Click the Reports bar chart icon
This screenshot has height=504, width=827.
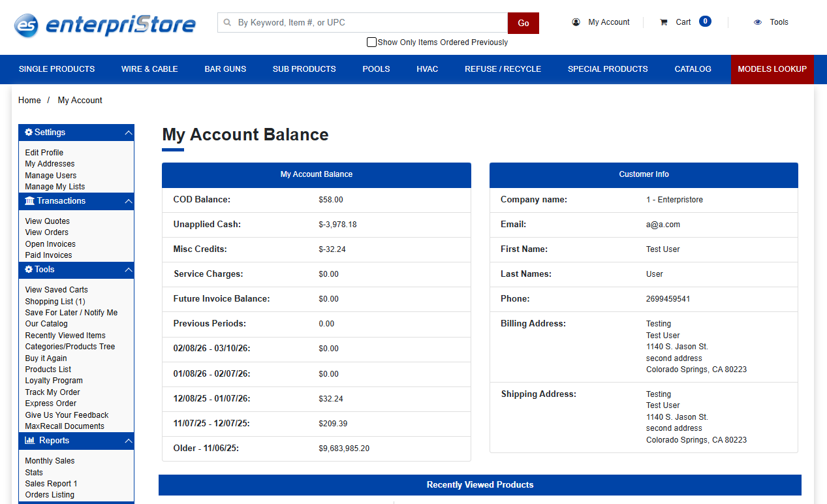click(30, 440)
